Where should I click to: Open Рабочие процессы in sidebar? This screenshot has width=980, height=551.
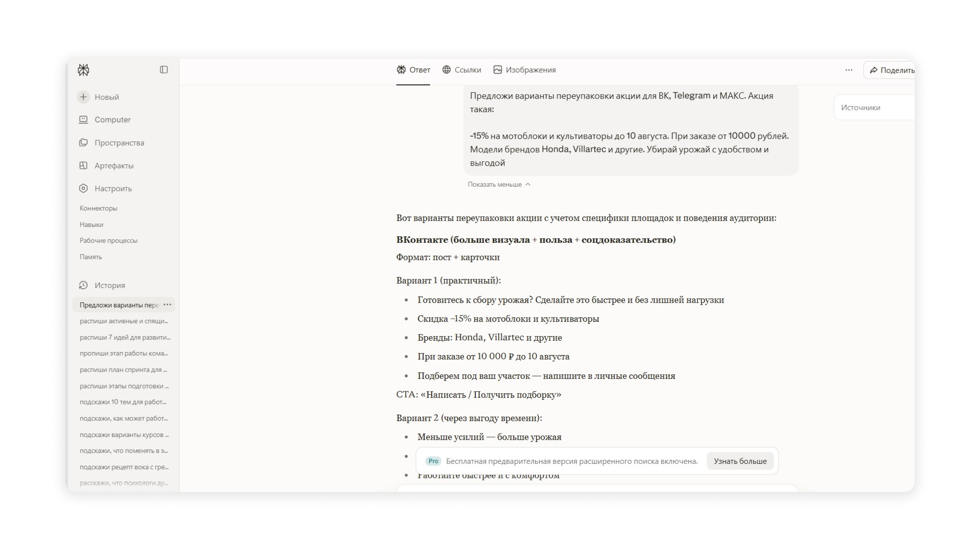pyautogui.click(x=109, y=241)
